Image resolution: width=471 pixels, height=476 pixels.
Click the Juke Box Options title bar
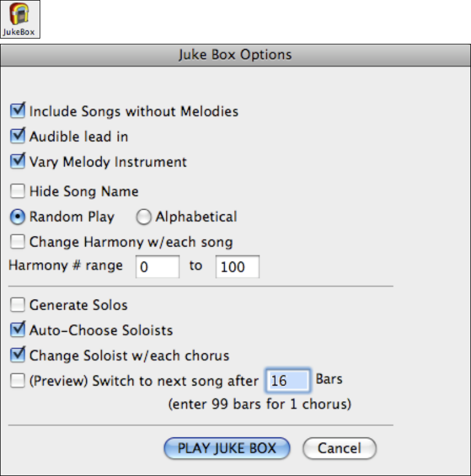point(235,56)
